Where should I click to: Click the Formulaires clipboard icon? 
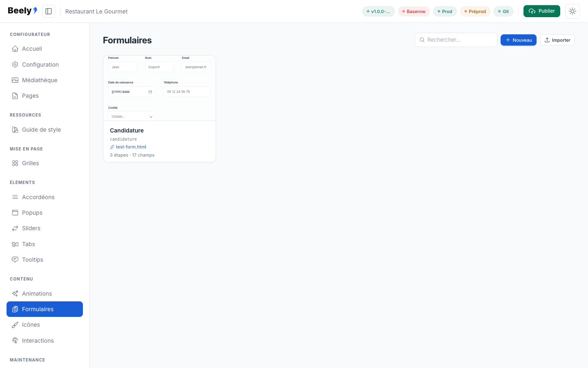(15, 309)
